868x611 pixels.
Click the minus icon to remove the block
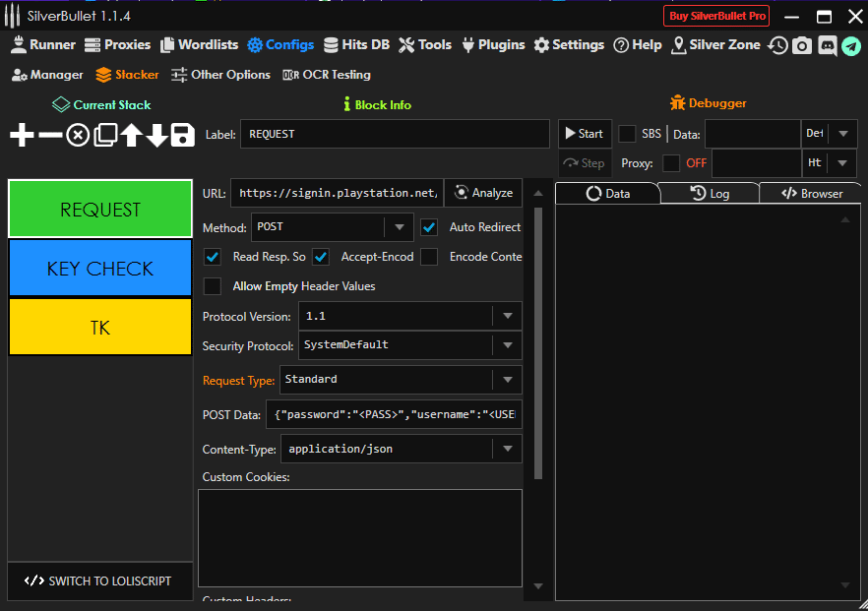tap(50, 135)
